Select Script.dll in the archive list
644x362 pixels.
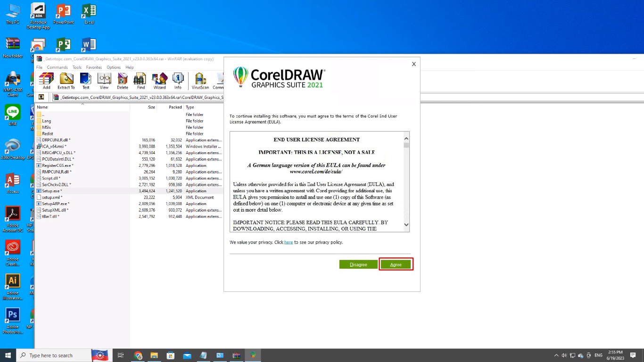(x=50, y=178)
